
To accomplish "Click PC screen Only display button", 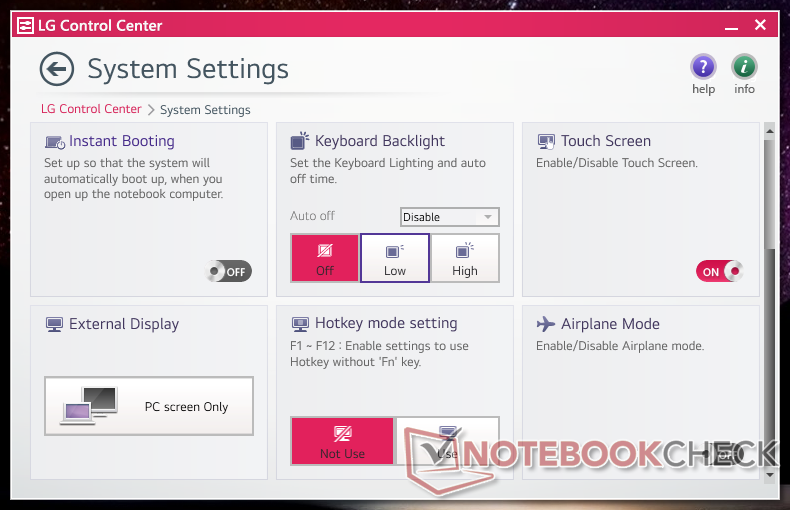I will tap(149, 406).
